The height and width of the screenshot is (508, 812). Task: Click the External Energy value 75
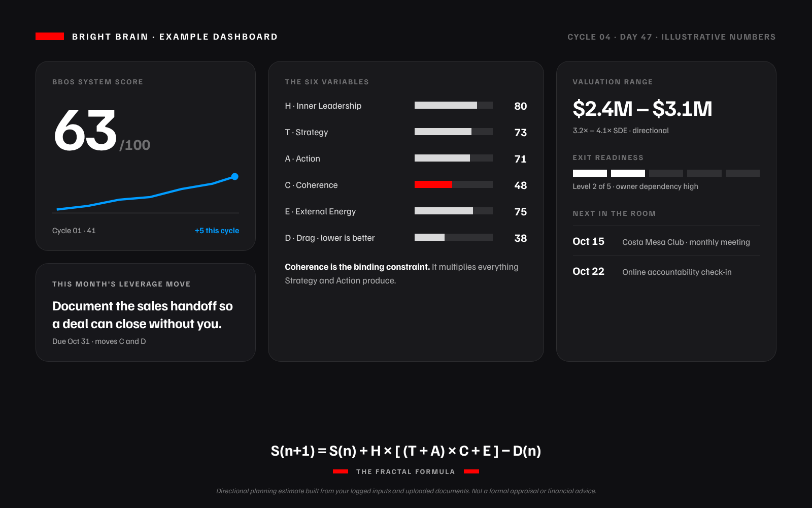tap(521, 212)
